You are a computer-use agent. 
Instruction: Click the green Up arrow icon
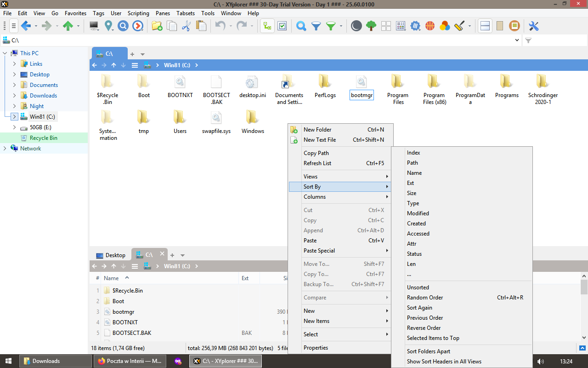click(x=68, y=26)
